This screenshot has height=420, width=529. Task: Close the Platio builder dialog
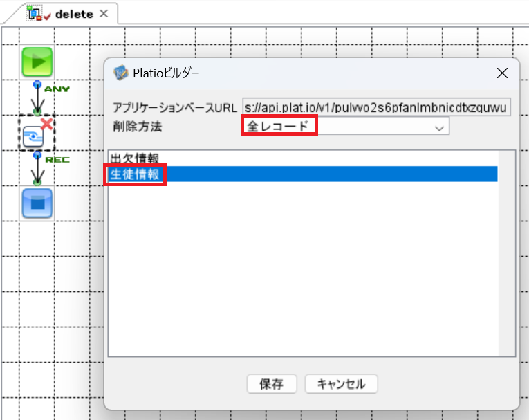click(x=502, y=73)
